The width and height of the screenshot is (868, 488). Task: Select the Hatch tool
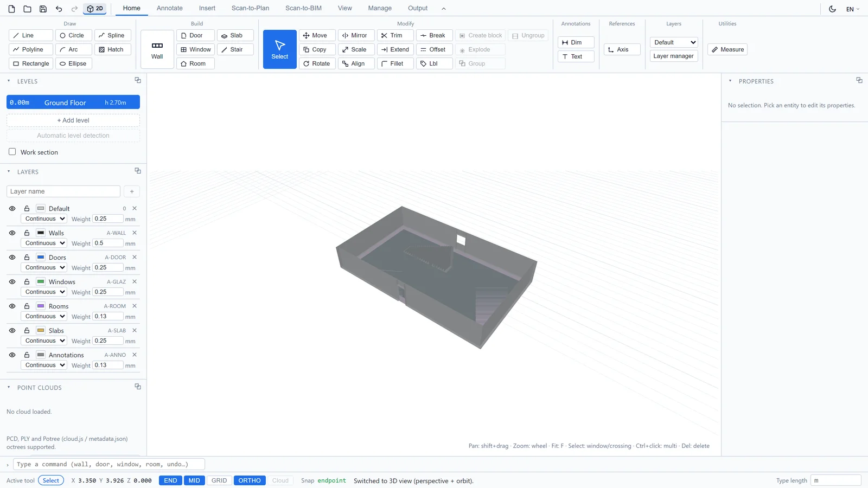coord(113,49)
